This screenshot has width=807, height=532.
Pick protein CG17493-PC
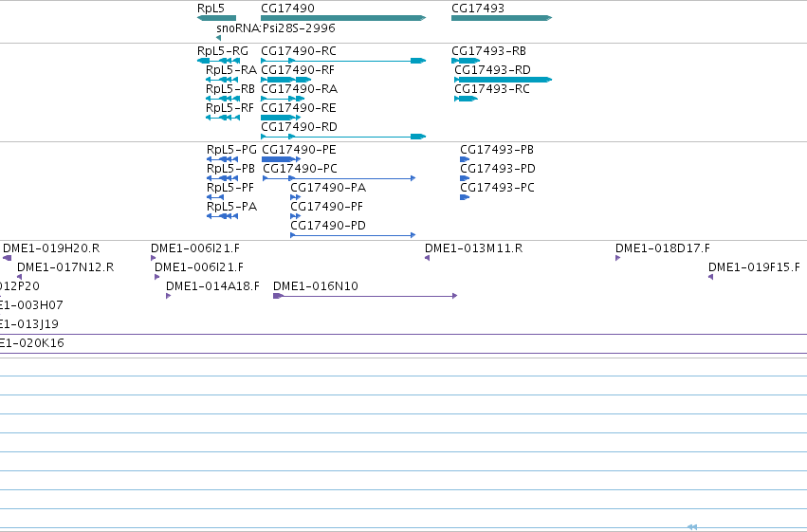[497, 188]
